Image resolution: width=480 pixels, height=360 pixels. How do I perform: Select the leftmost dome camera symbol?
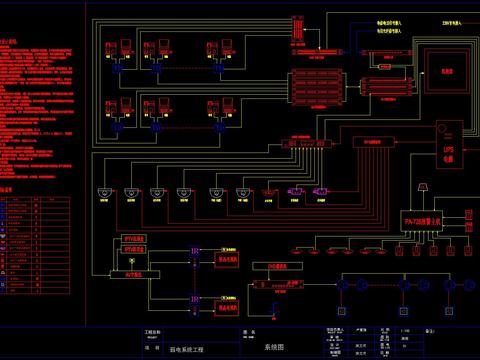click(x=104, y=193)
